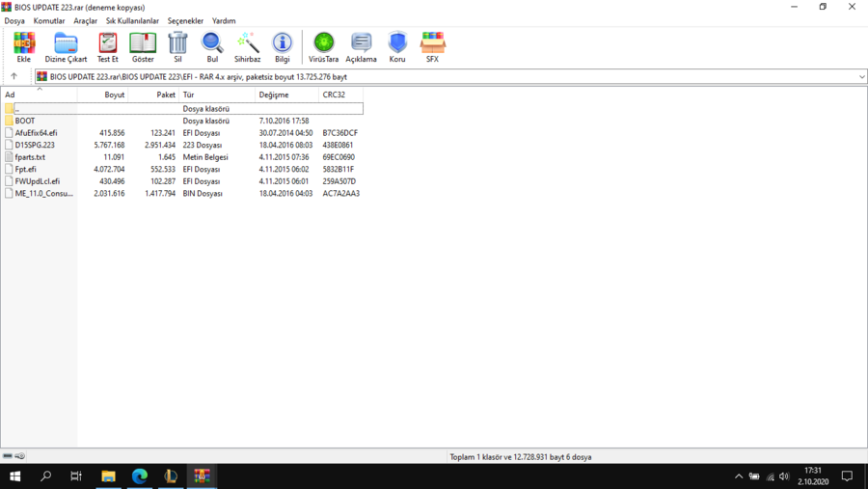868x489 pixels.
Task: Open League of Legends taskbar icon
Action: coord(171,476)
